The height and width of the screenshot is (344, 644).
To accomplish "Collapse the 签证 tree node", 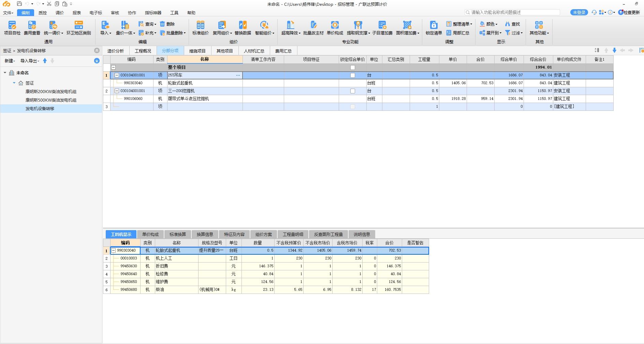I will (14, 83).
